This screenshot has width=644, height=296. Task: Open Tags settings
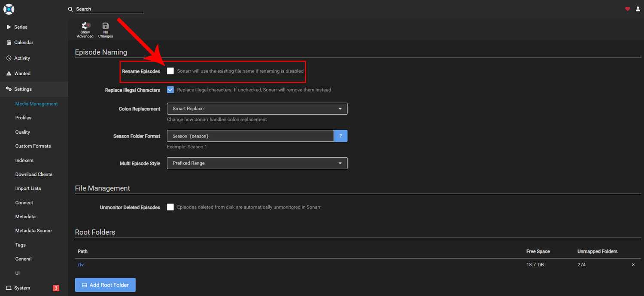[x=20, y=245]
